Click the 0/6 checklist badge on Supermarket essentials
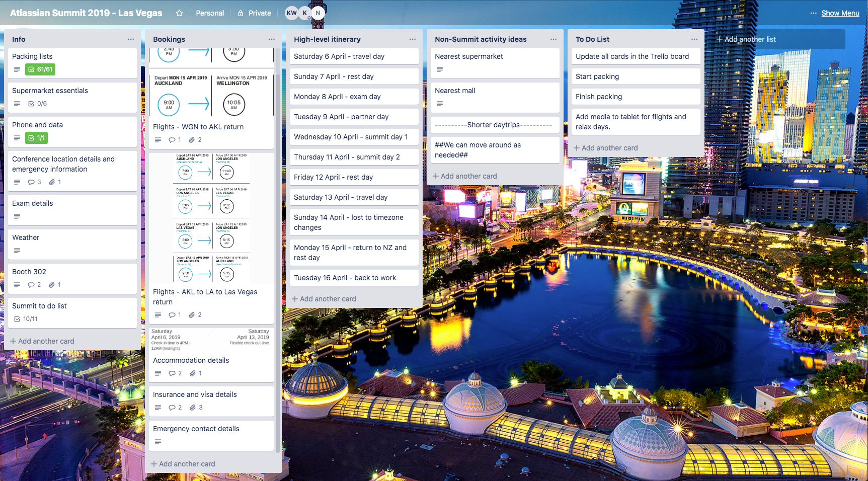This screenshot has height=481, width=868. 37,104
